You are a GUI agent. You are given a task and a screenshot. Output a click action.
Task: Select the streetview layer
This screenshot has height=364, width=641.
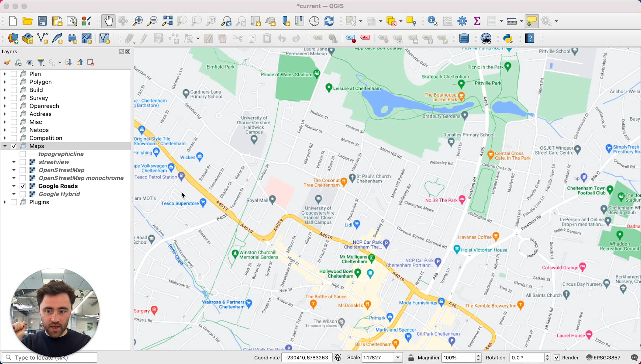coord(54,162)
